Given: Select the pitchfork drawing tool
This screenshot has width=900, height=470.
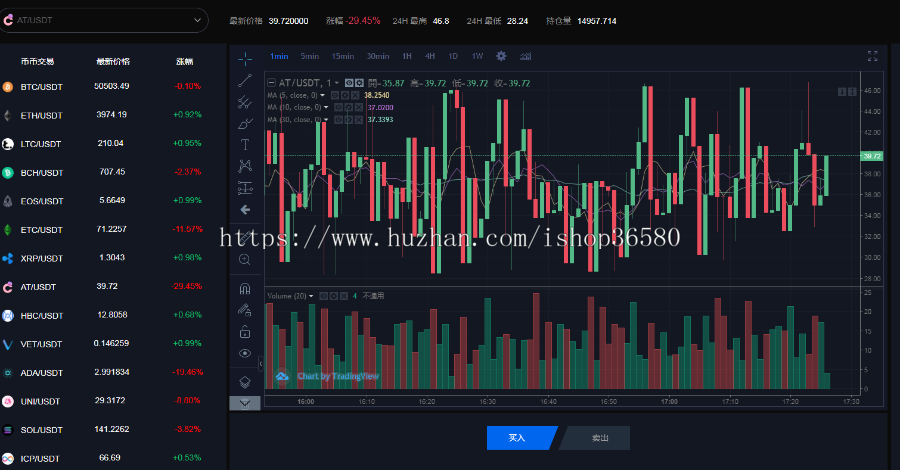Looking at the screenshot, I should 245,102.
